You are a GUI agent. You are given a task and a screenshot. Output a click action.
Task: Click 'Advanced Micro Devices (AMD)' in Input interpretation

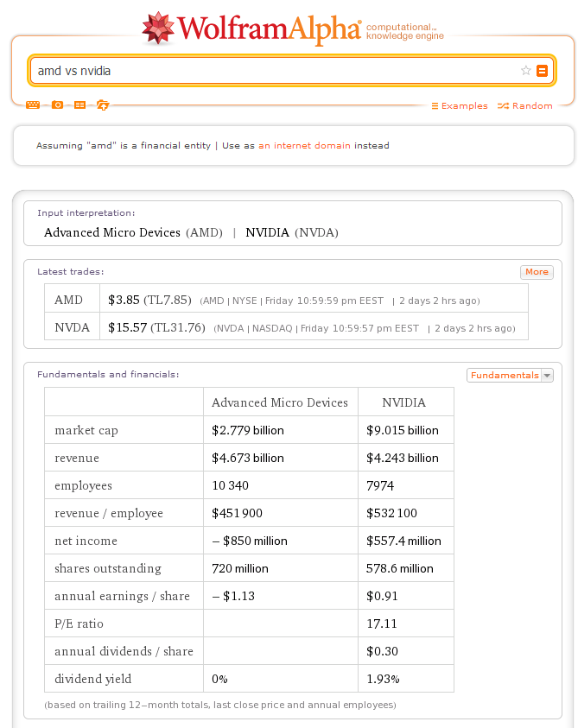click(133, 232)
